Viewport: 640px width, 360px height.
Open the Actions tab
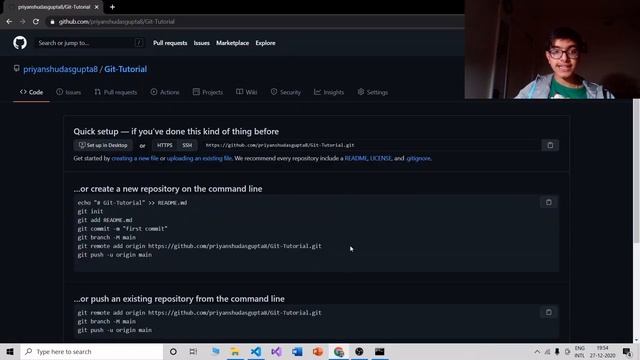[165, 92]
